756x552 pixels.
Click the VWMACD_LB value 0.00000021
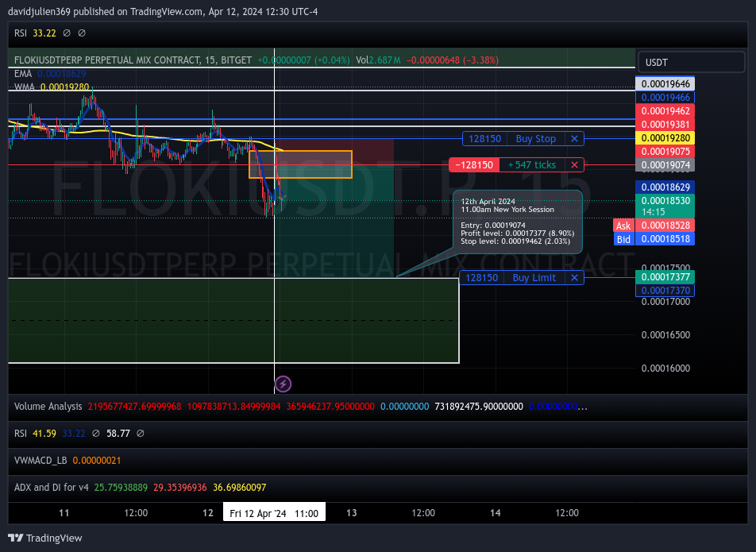[97, 461]
